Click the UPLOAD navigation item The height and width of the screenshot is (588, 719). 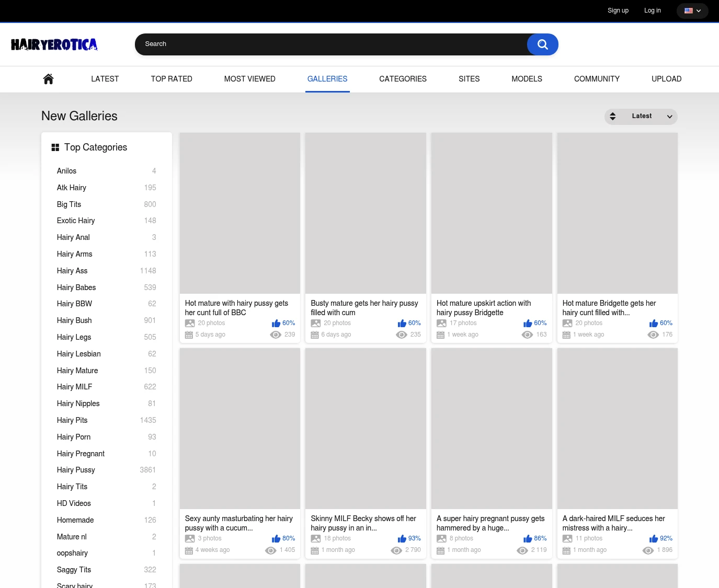click(x=667, y=79)
